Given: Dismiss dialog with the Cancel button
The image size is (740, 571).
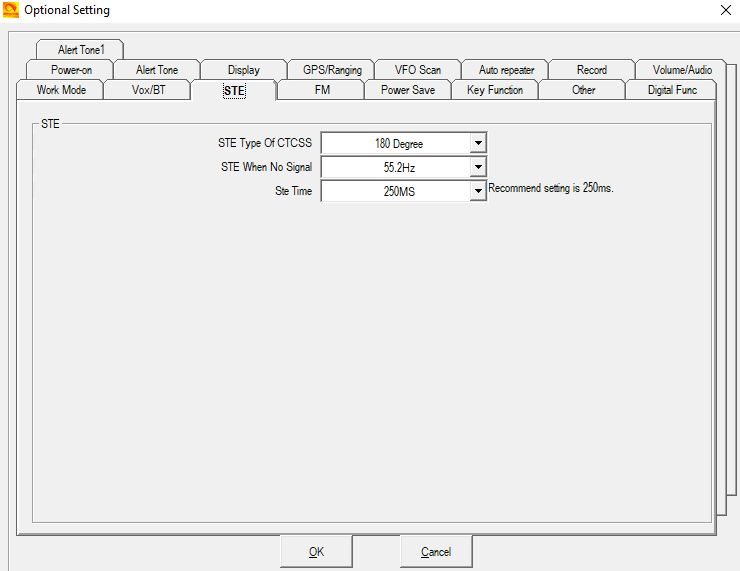Looking at the screenshot, I should pos(436,552).
